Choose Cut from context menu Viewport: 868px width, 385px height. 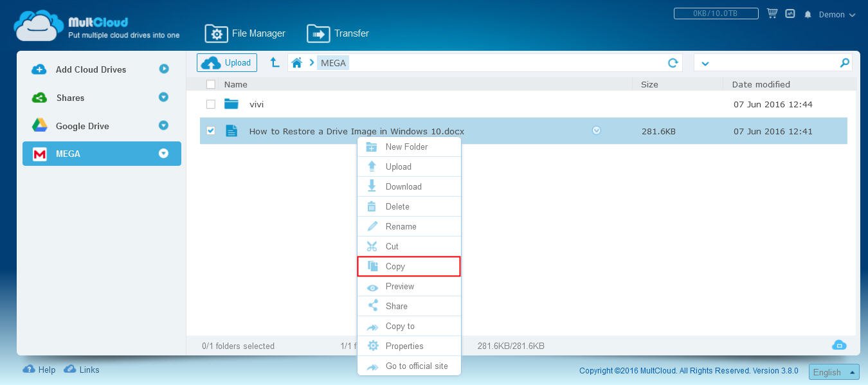(x=409, y=246)
